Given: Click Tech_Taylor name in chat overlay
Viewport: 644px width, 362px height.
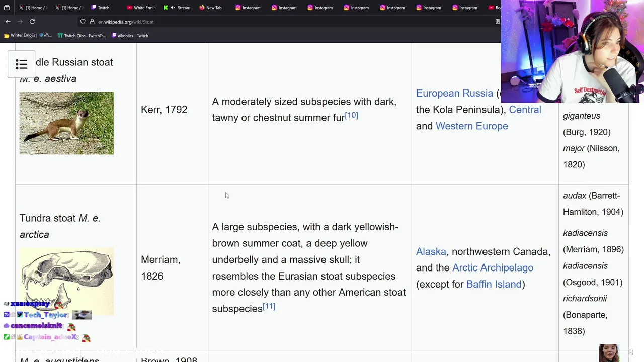Looking at the screenshot, I should [x=46, y=315].
